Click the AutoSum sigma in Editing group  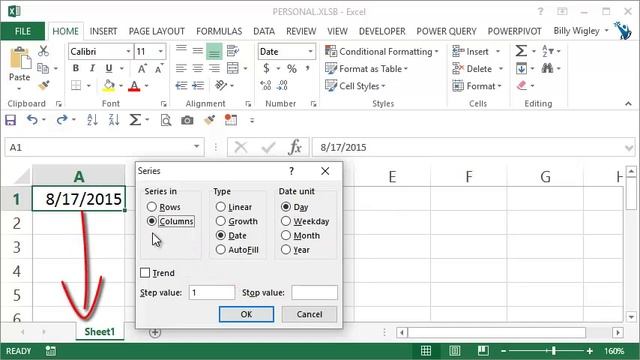click(521, 51)
